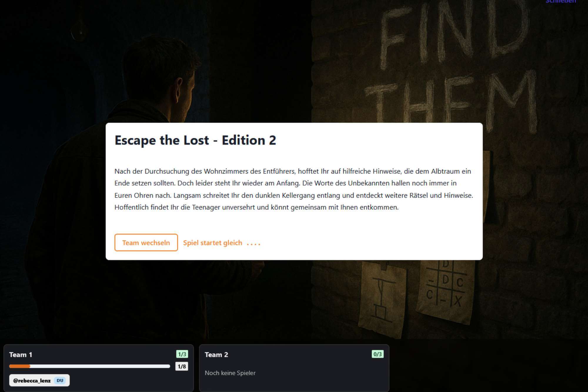
Task: Click Team 2's 0/3 player count badge
Action: tap(377, 354)
